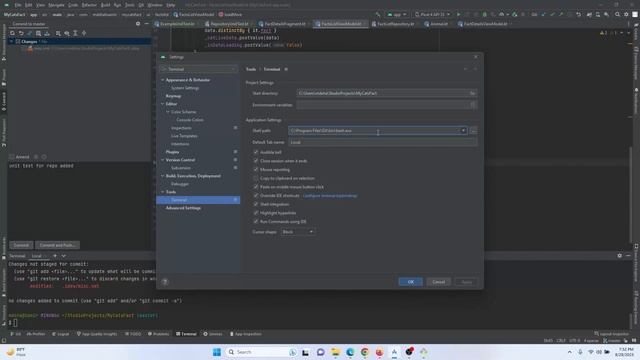Click the Debug app bug icon
This screenshot has width=640, height=360.
pyautogui.click(x=484, y=14)
